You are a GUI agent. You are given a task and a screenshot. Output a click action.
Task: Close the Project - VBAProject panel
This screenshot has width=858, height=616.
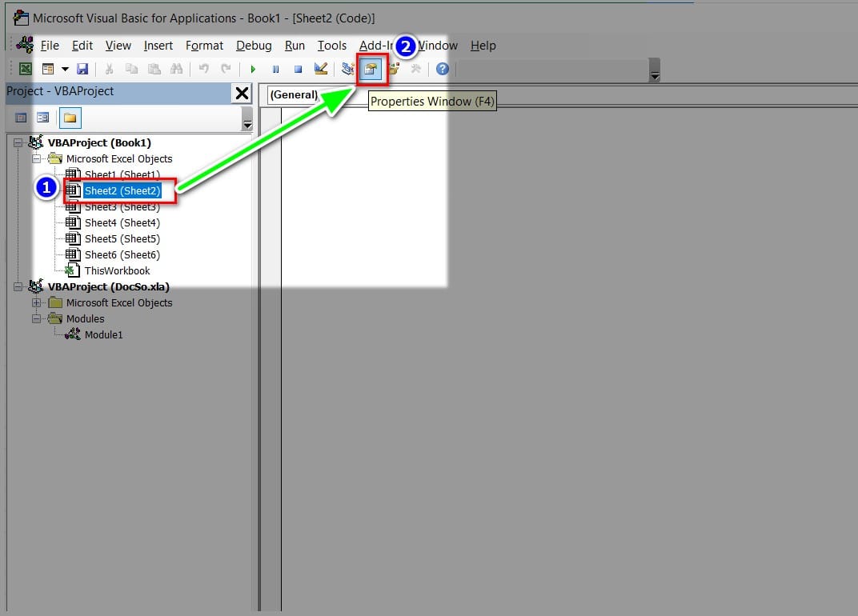241,94
